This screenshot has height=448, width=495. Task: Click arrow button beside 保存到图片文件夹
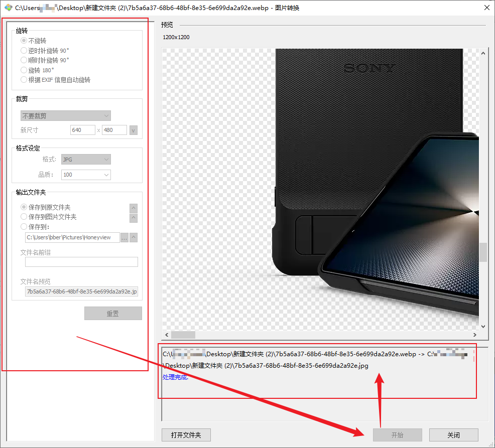[134, 218]
